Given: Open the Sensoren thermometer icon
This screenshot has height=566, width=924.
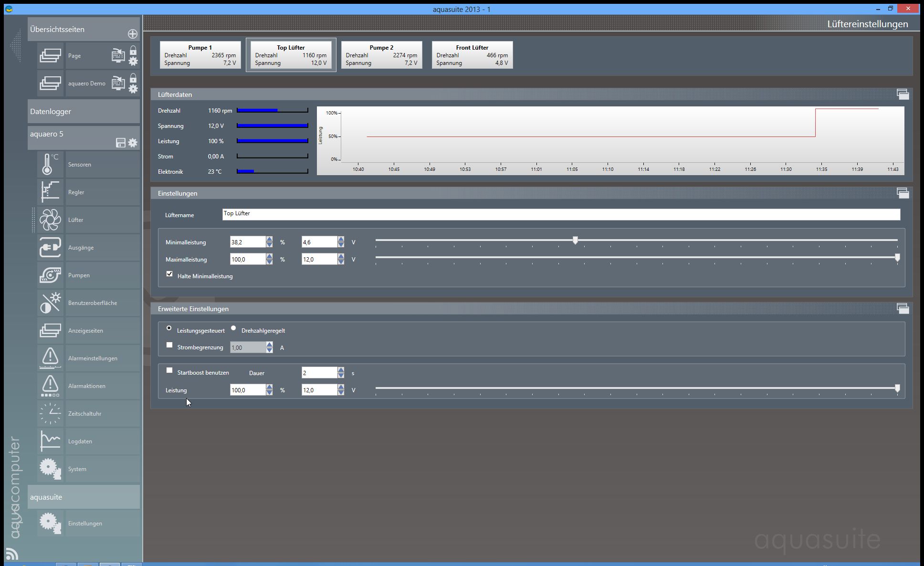Looking at the screenshot, I should [50, 164].
